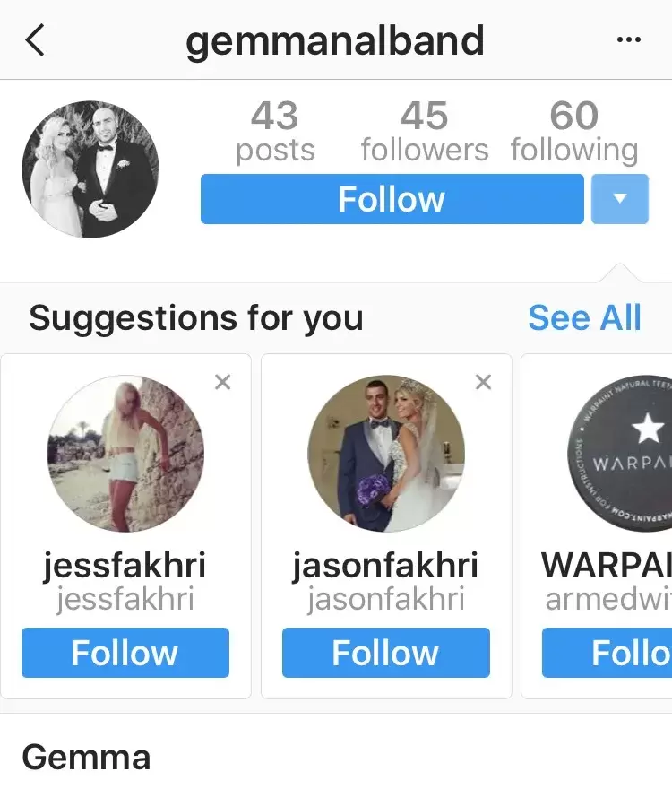View the 43 posts count
This screenshot has height=789, width=672.
[275, 132]
